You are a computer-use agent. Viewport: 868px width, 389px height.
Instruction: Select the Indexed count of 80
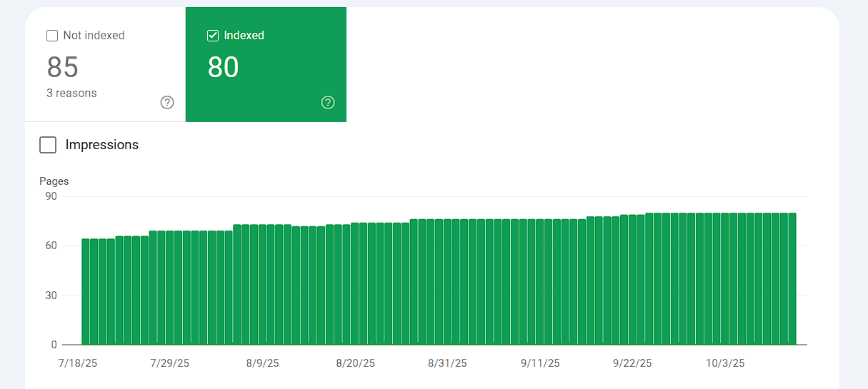223,67
